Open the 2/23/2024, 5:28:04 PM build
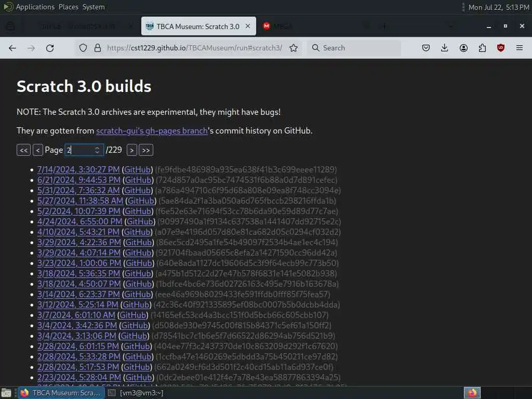 (x=79, y=377)
